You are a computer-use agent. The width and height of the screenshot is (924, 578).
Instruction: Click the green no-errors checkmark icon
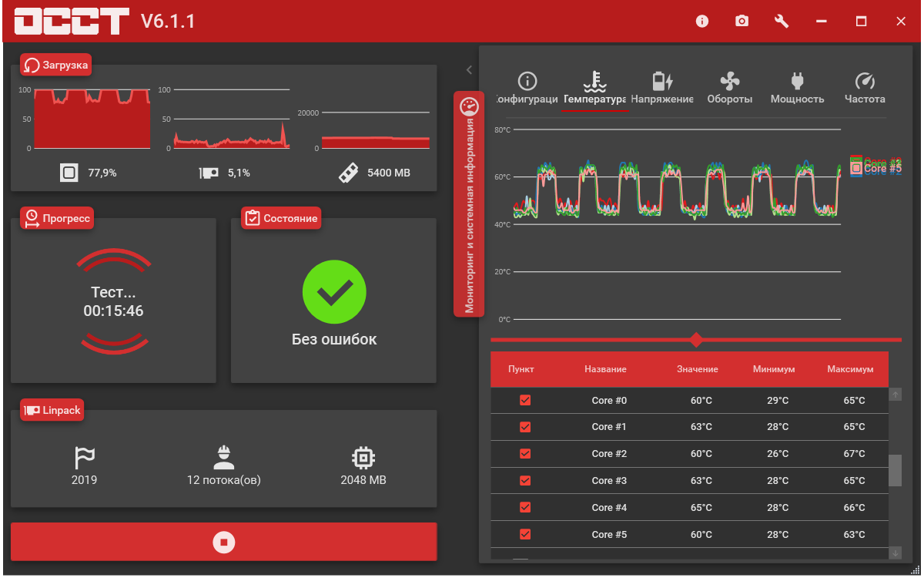tap(334, 291)
